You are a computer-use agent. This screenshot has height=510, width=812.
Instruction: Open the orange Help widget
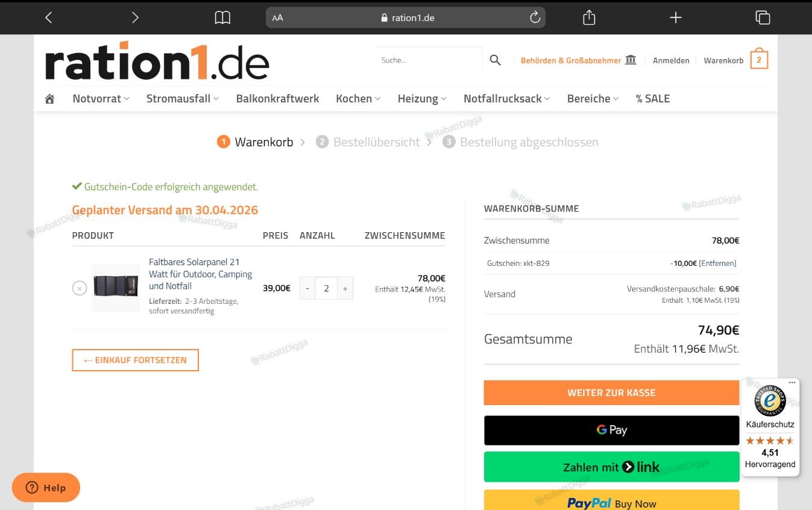tap(46, 488)
